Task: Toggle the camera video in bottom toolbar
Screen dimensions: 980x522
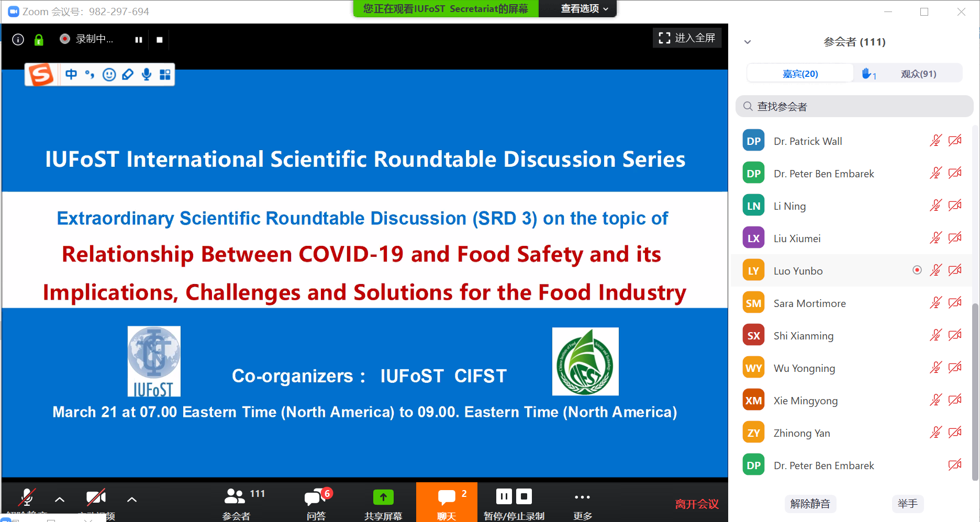Action: click(96, 497)
